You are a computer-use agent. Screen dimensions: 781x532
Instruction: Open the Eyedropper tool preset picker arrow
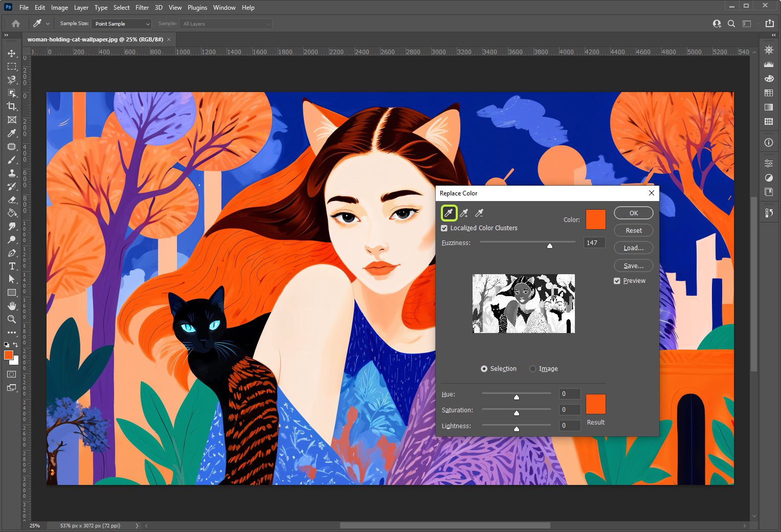(x=48, y=24)
